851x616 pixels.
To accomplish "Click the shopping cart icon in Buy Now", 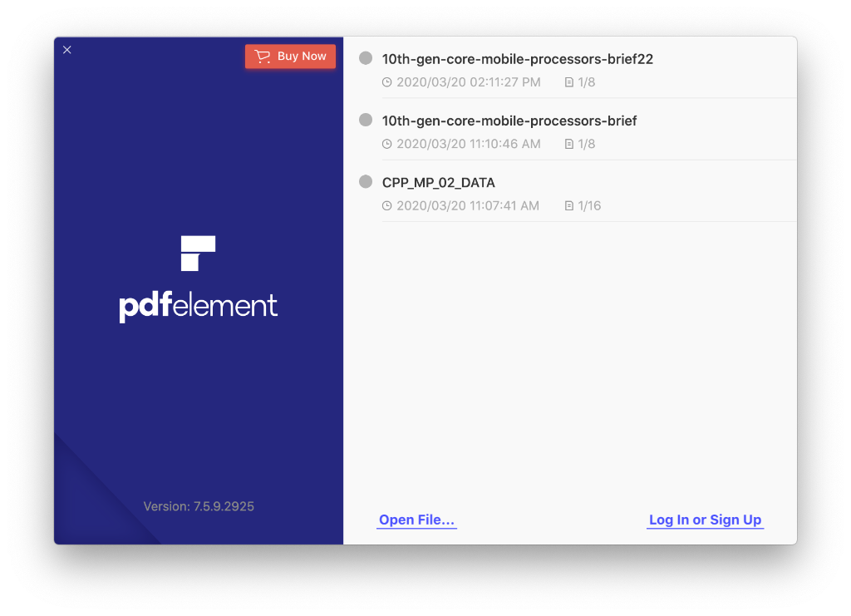I will [262, 57].
